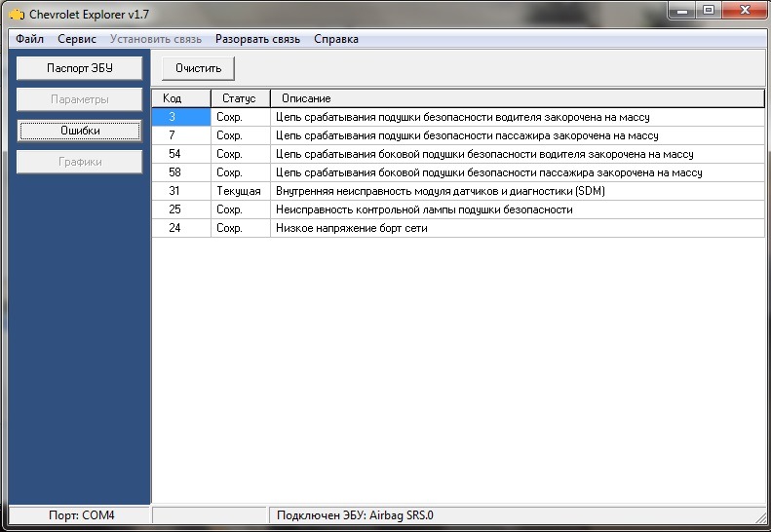Show the Ошибки section
The image size is (771, 532).
coord(80,131)
